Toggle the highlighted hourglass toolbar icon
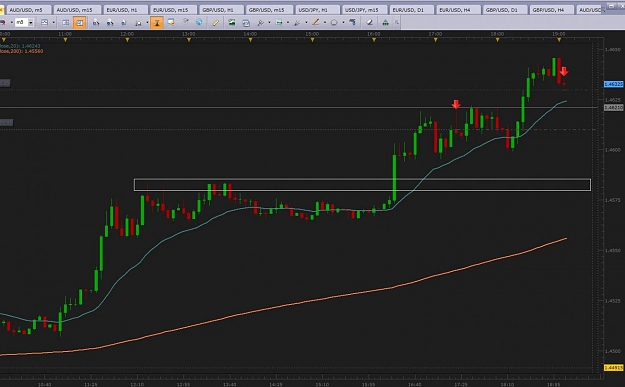The width and height of the screenshot is (625, 387). click(157, 23)
